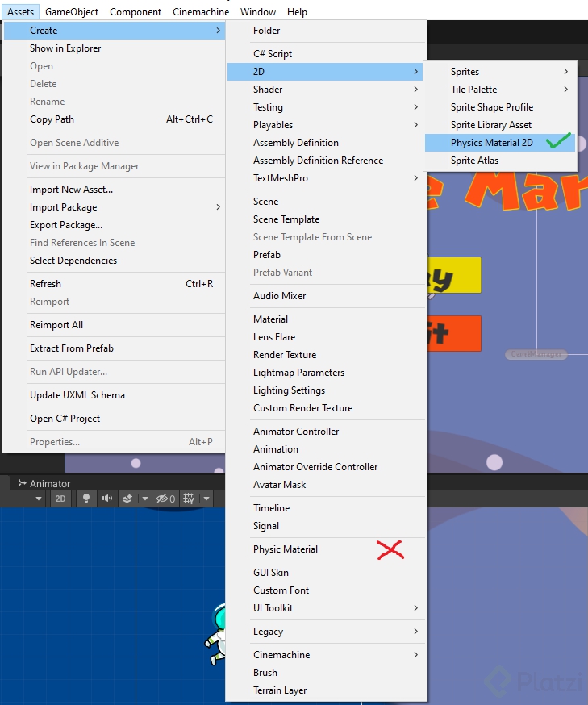This screenshot has height=705, width=588.
Task: Create a Timeline asset
Action: [327, 508]
